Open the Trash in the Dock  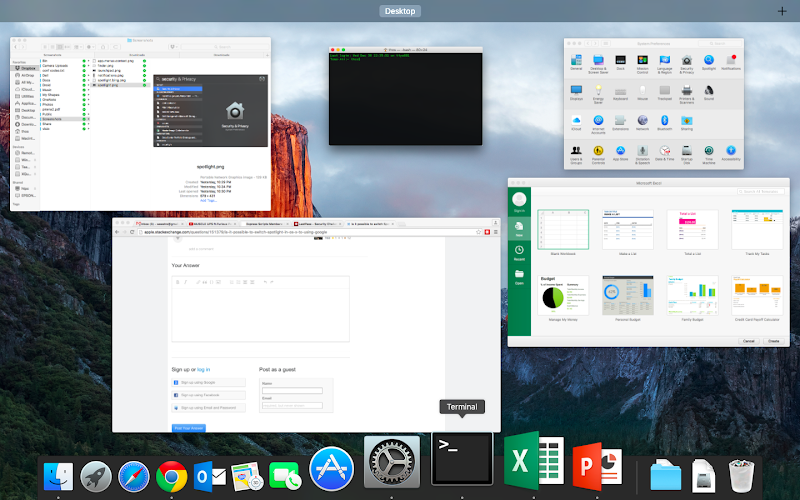pos(741,476)
